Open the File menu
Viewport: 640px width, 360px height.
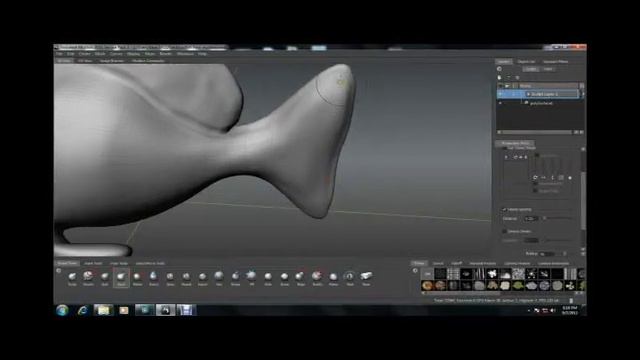click(59, 54)
